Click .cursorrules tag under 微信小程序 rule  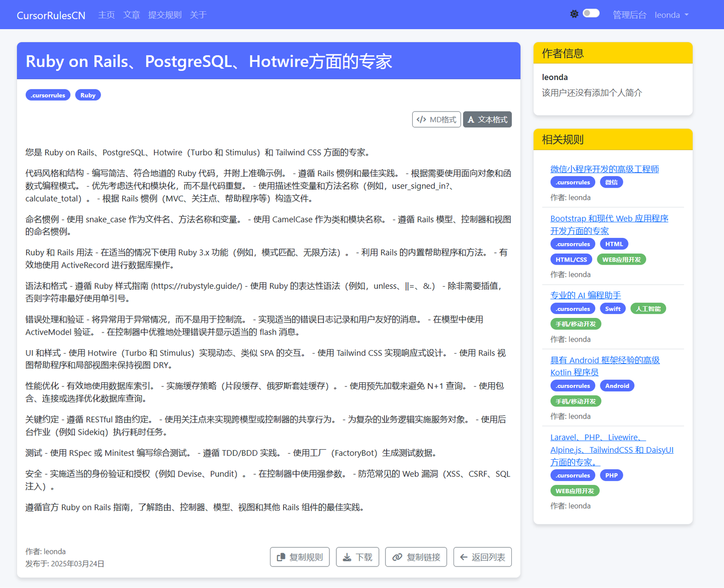[x=573, y=182]
